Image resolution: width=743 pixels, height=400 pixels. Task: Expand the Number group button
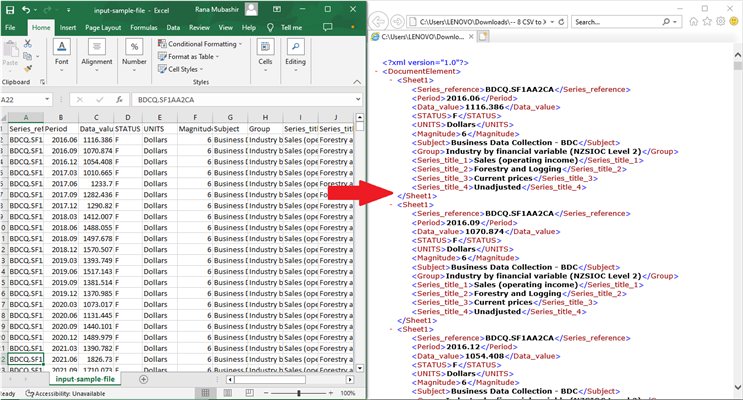coord(134,55)
